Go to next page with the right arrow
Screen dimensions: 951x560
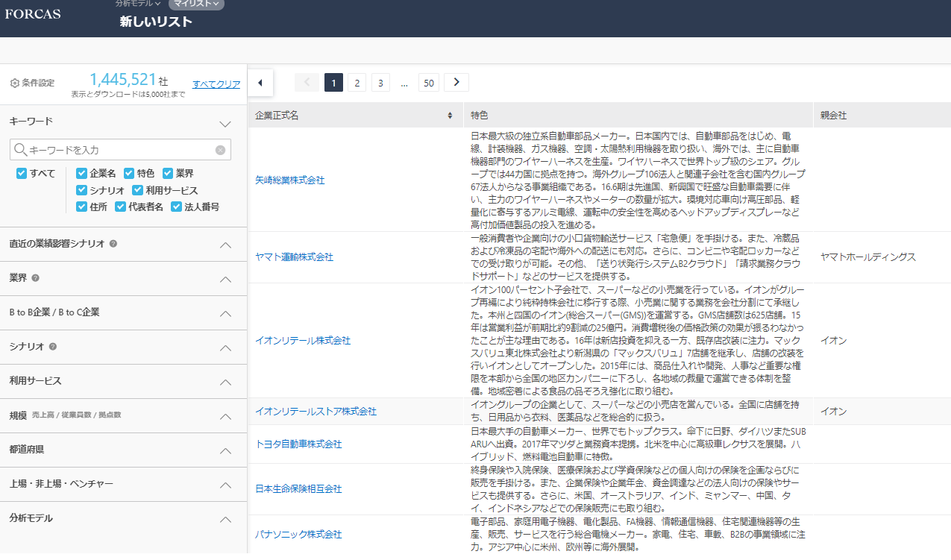pos(456,82)
